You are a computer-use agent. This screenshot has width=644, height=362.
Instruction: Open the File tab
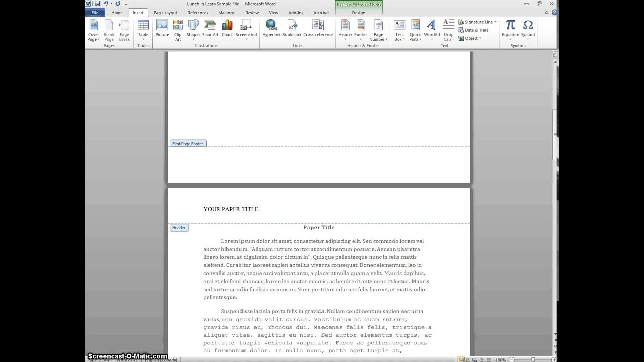[95, 13]
